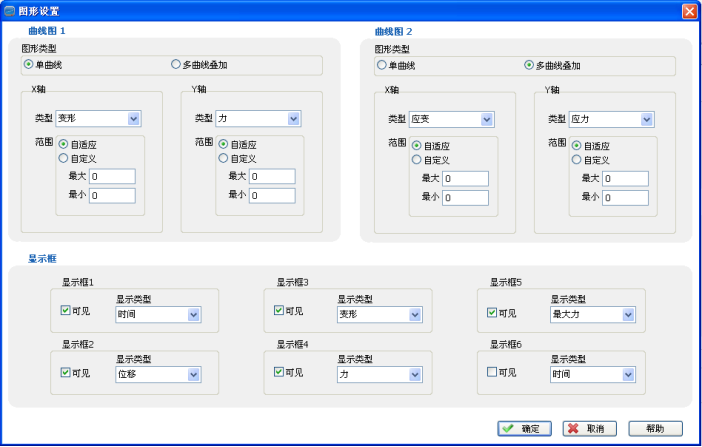The width and height of the screenshot is (702, 447).
Task: Open 曲线图 1 Y轴 类型 dropdown showing 力
Action: coord(294,119)
